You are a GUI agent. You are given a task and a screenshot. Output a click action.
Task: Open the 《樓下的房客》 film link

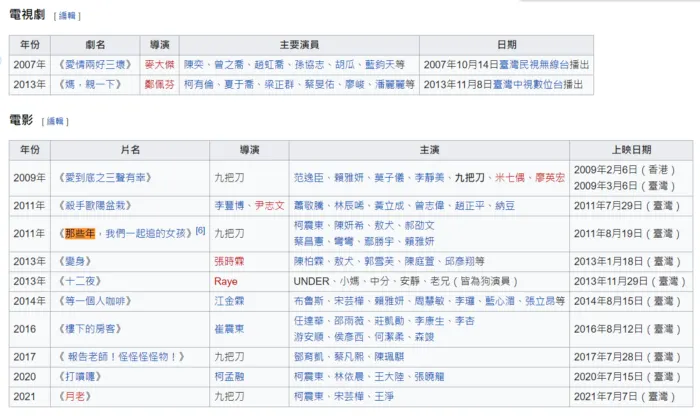tap(90, 329)
